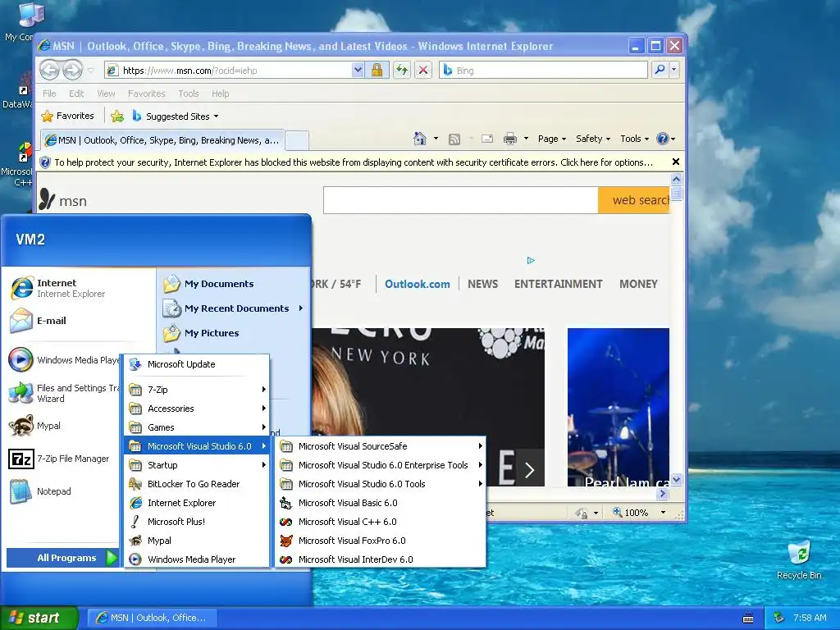Click the IE vertical scrollbar down arrow
The height and width of the screenshot is (630, 840).
(x=676, y=479)
